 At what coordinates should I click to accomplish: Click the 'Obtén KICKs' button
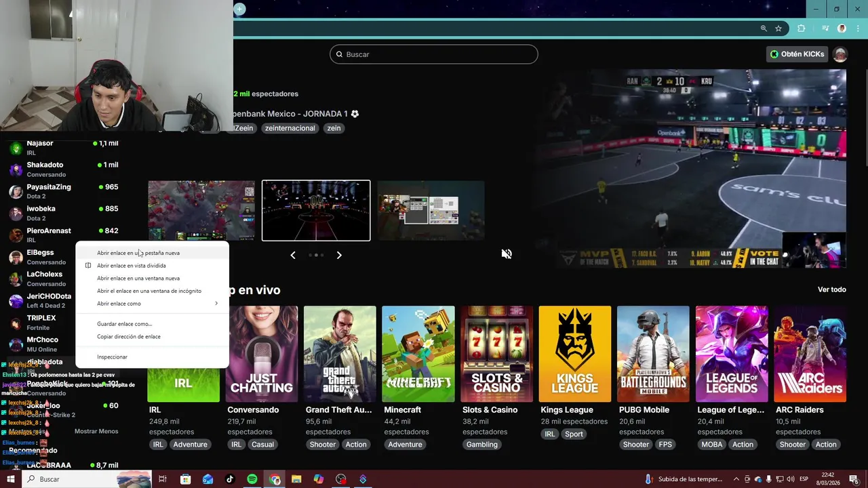pyautogui.click(x=797, y=54)
